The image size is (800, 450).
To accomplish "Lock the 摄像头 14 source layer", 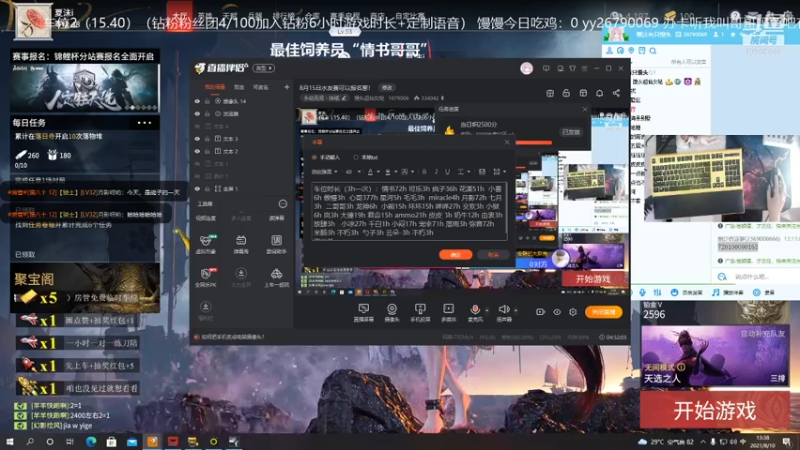I will [x=207, y=101].
